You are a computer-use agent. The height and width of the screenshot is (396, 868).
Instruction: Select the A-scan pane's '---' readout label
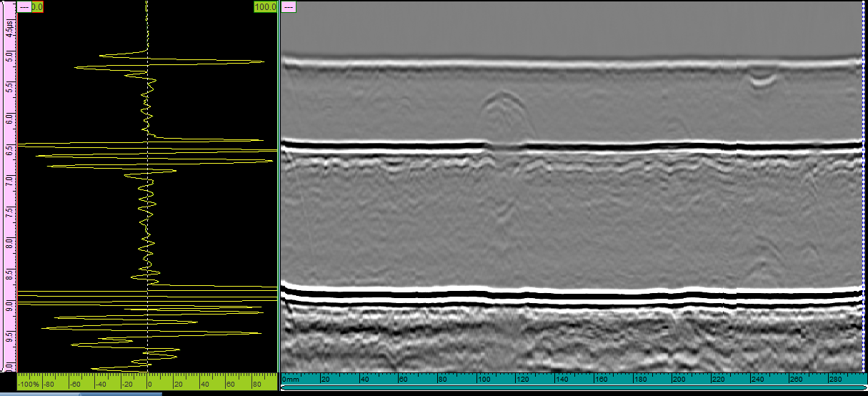click(24, 6)
